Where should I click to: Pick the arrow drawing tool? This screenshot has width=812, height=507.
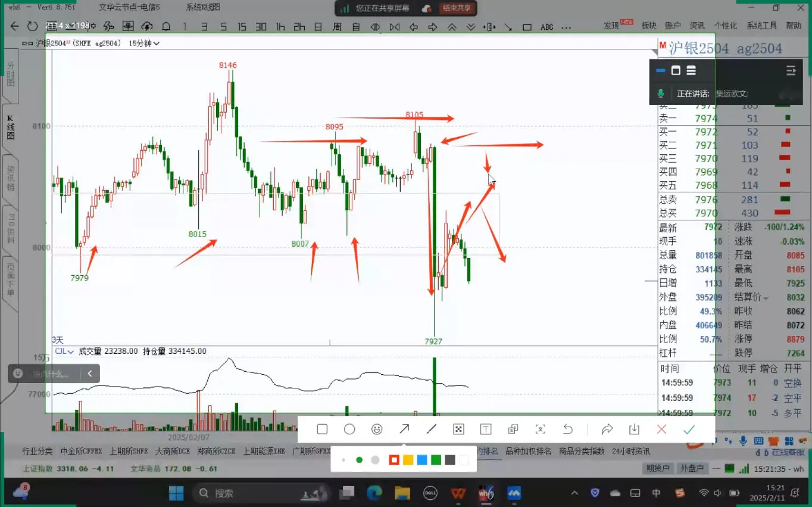click(x=404, y=429)
